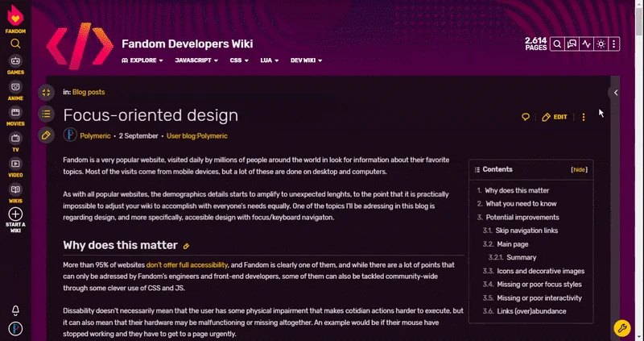644x341 pixels.
Task: Click the Edit button
Action: 554,117
